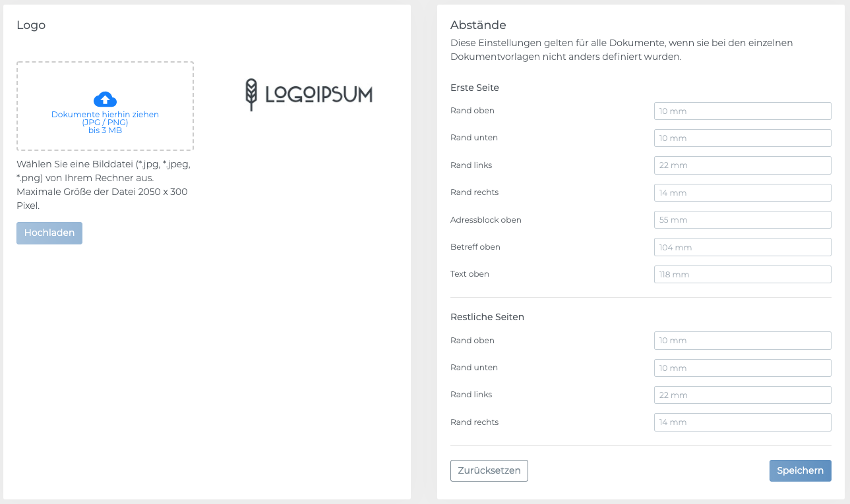Click the Zurücksetzen reset button
850x504 pixels.
coord(489,470)
